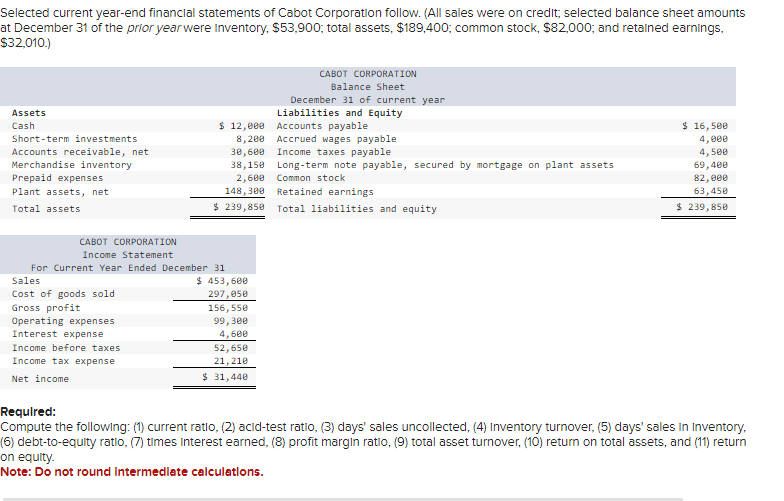
Task: Select the Total assets amount $ 239,850
Action: (x=238, y=207)
